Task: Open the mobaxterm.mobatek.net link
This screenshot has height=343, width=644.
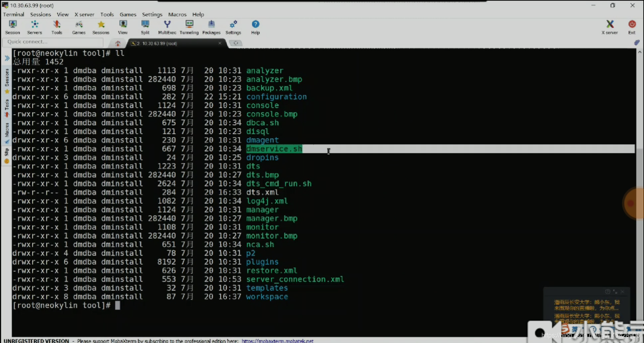Action: tap(277, 341)
